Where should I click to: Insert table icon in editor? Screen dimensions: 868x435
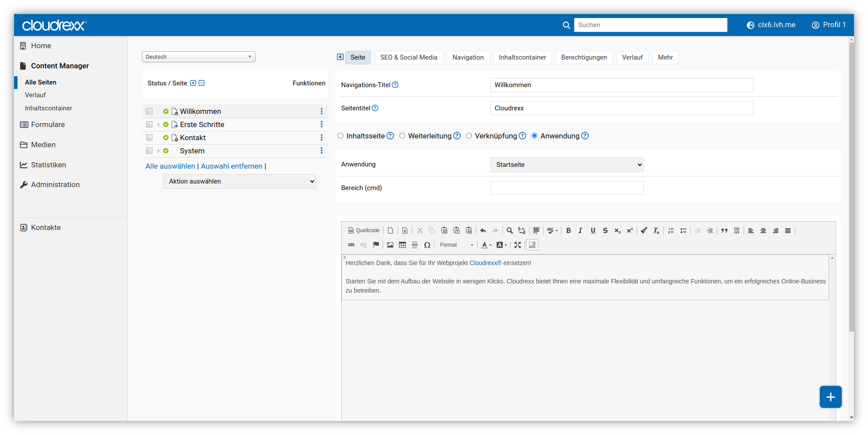point(402,245)
